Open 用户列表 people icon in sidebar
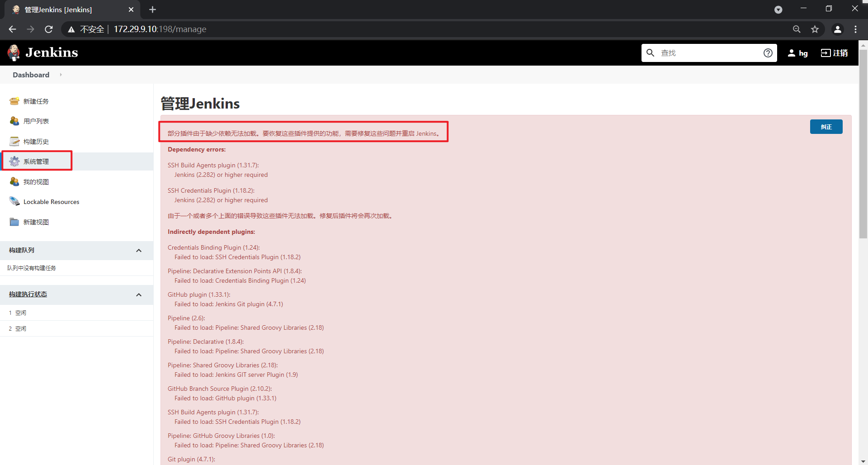 (x=14, y=121)
